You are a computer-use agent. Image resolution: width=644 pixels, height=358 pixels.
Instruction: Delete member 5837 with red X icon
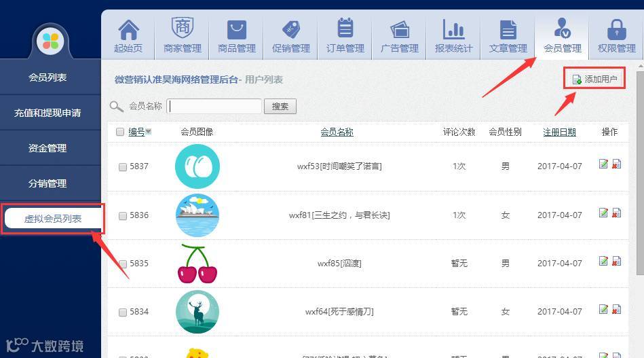(616, 164)
